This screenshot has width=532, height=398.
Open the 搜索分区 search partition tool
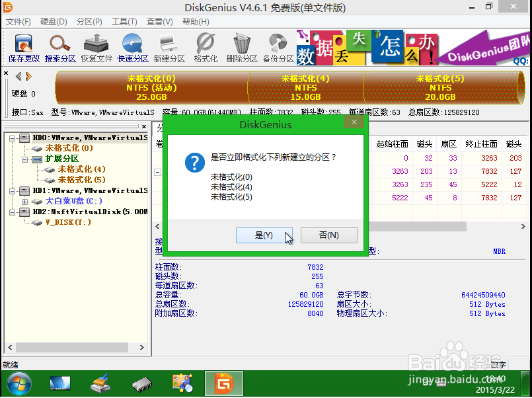[60, 48]
